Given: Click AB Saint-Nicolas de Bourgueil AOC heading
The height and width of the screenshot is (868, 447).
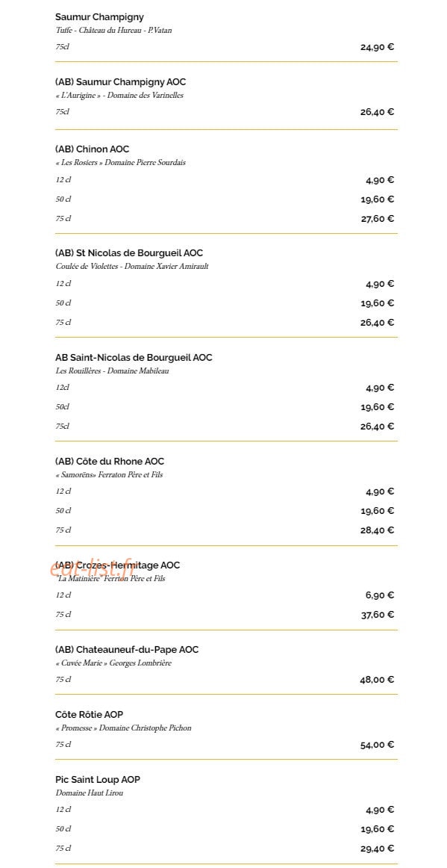Looking at the screenshot, I should pos(134,358).
